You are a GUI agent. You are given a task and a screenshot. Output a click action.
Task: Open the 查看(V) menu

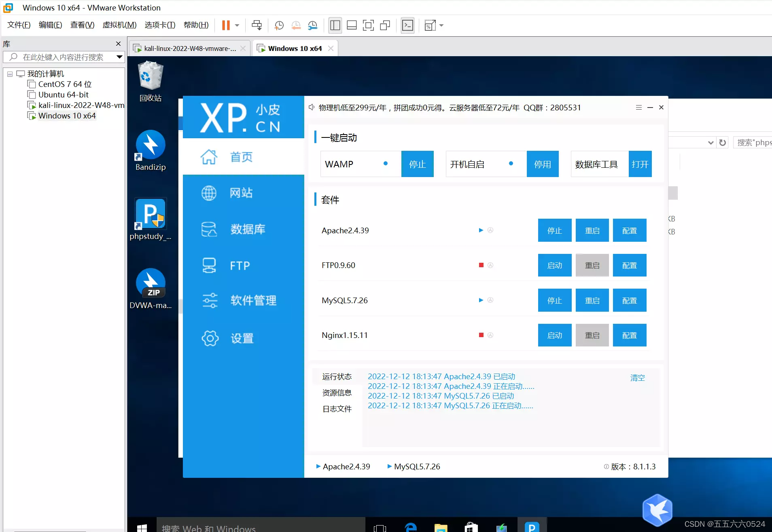point(82,25)
